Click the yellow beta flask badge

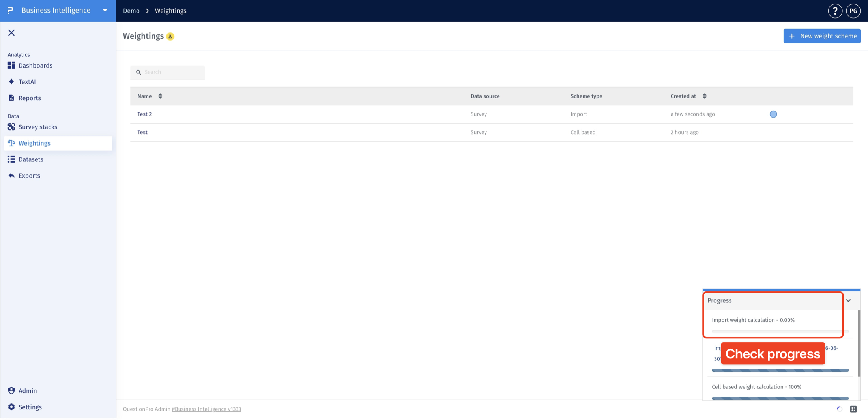[x=170, y=36]
